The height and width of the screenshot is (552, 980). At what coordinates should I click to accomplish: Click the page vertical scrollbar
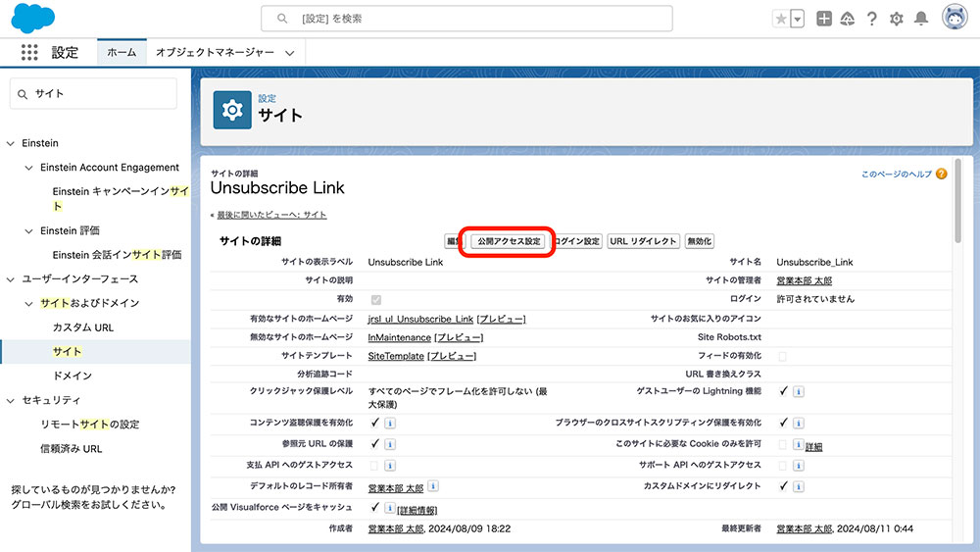958,201
